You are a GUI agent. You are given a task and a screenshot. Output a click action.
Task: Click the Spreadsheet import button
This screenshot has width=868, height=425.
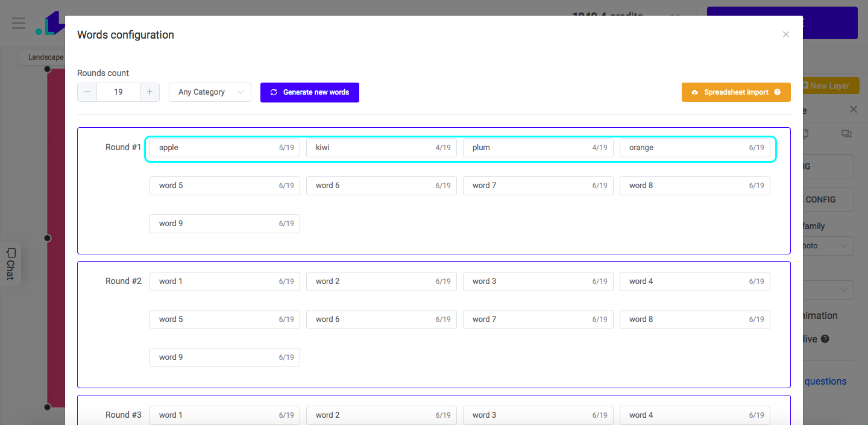click(x=736, y=92)
